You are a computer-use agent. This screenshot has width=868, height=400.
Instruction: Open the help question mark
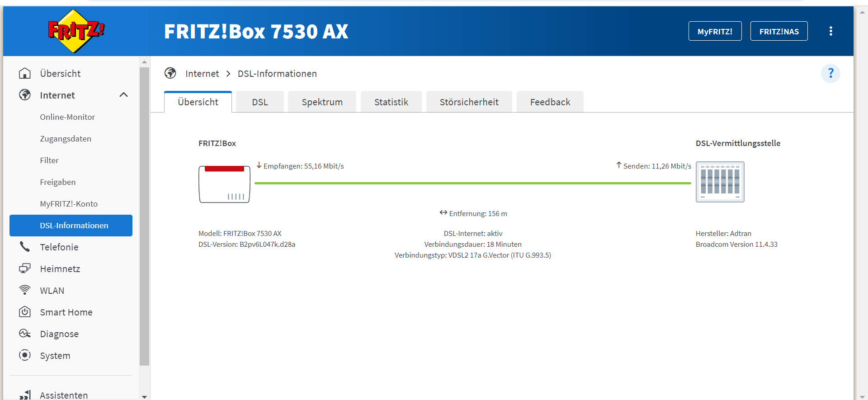point(830,73)
